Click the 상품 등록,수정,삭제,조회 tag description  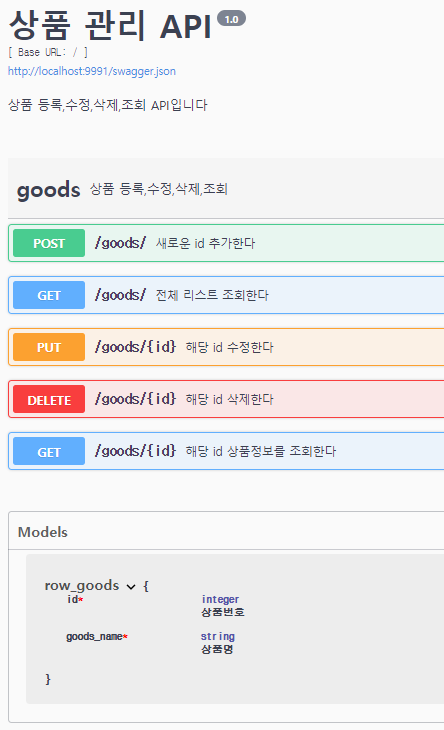tap(158, 189)
